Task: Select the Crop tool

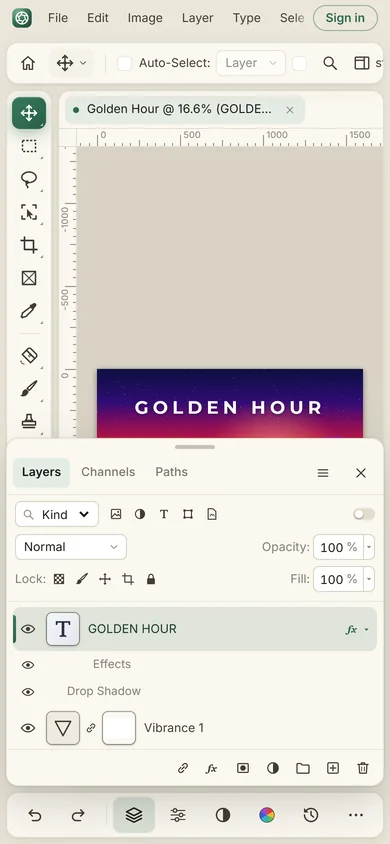Action: (29, 245)
